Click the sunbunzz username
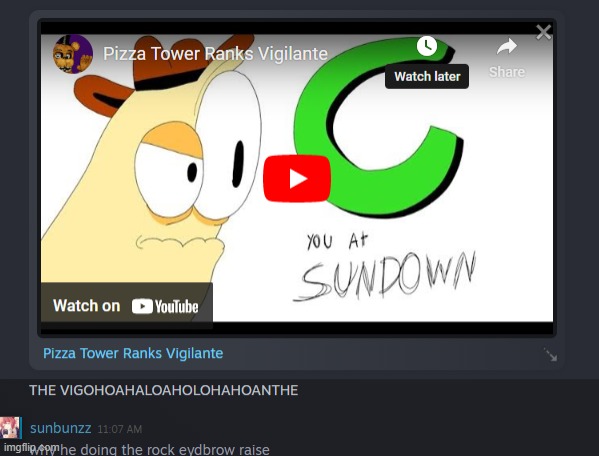This screenshot has height=456, width=599. tap(61, 428)
